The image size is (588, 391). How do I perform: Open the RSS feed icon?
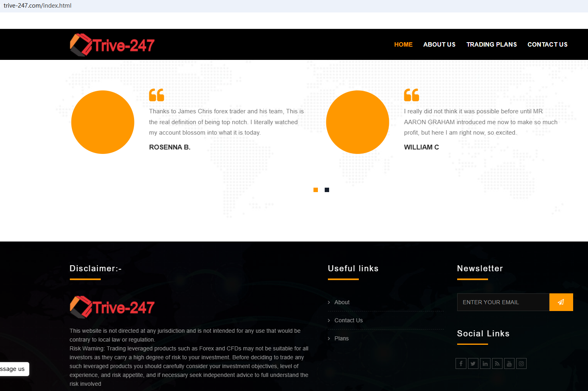tap(497, 364)
